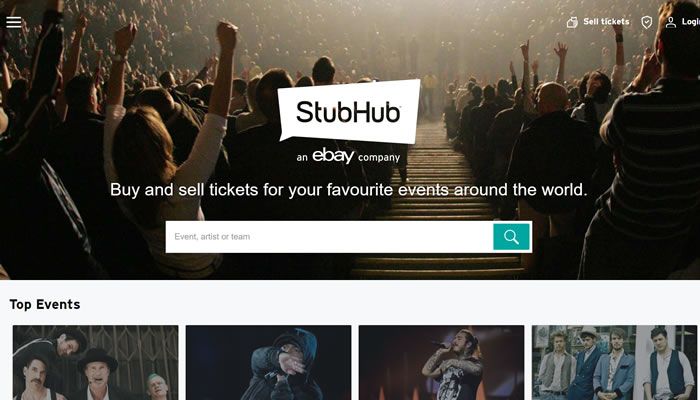The height and width of the screenshot is (400, 700).
Task: Click the Top Events heading
Action: (x=45, y=304)
